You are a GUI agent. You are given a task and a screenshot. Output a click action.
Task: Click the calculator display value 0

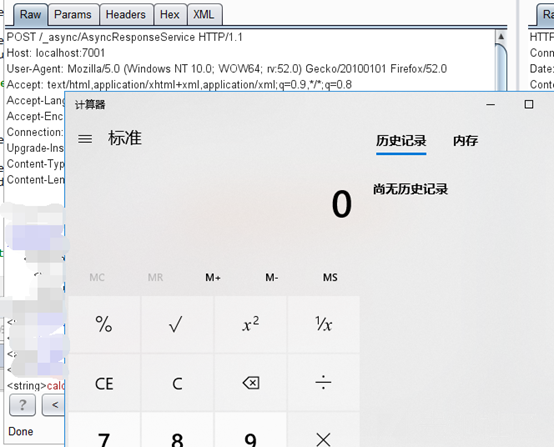pos(342,204)
